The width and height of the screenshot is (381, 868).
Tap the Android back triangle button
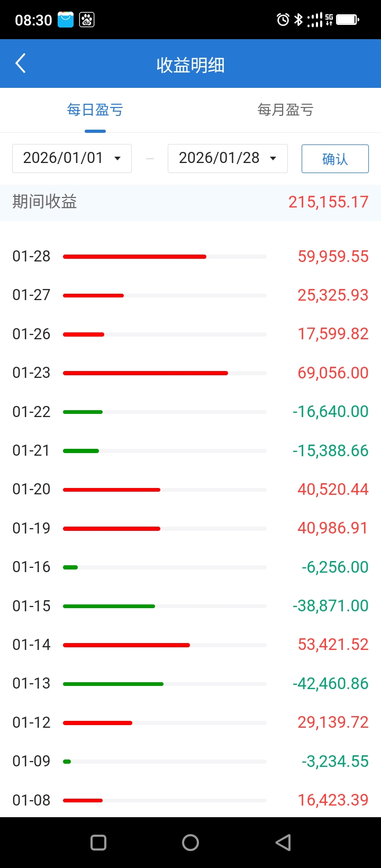coord(283,843)
